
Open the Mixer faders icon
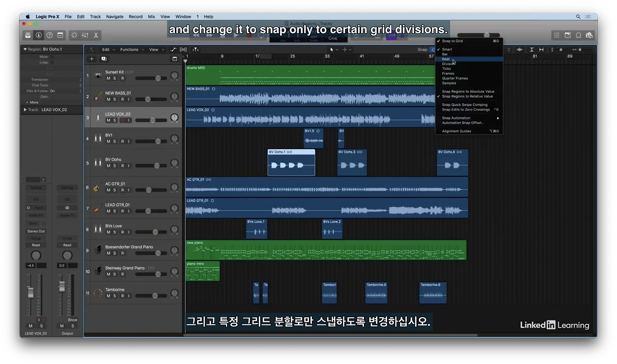pos(85,35)
